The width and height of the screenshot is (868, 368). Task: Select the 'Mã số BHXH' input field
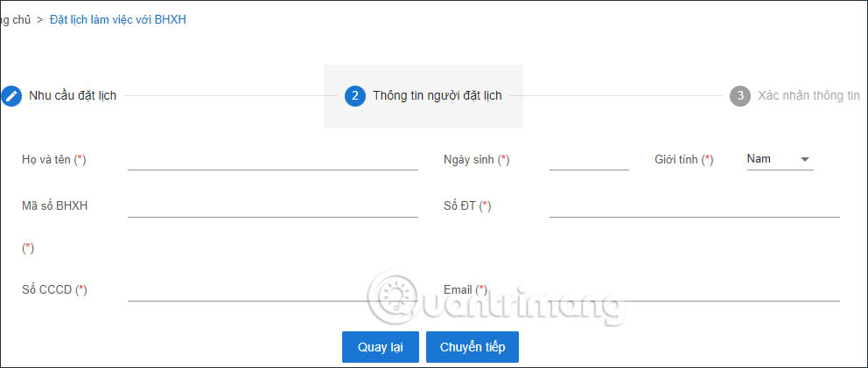click(272, 206)
